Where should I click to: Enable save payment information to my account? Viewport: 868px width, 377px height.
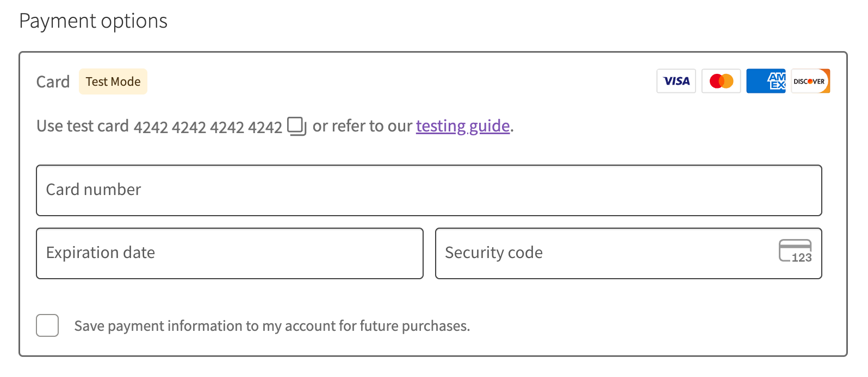(47, 325)
